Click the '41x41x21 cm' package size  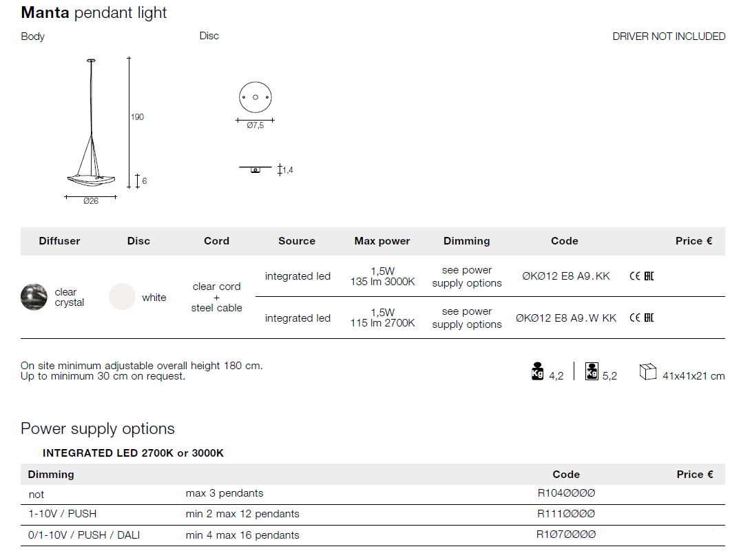point(693,375)
